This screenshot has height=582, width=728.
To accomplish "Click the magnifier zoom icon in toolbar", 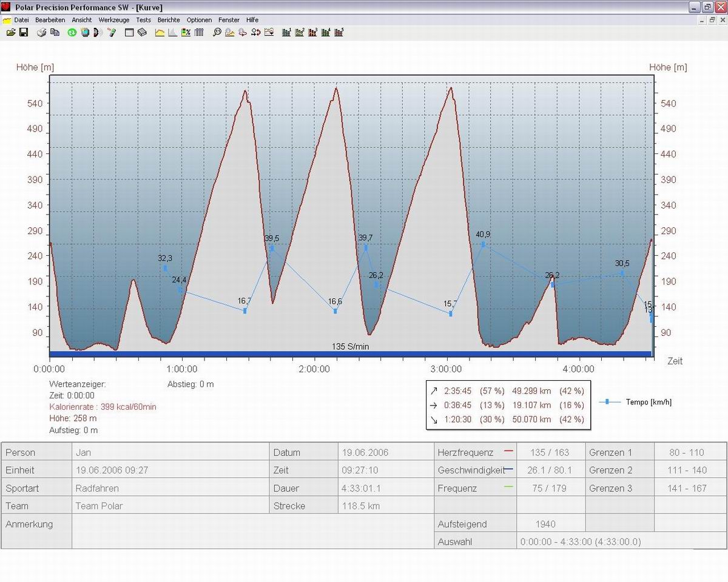I will [217, 32].
